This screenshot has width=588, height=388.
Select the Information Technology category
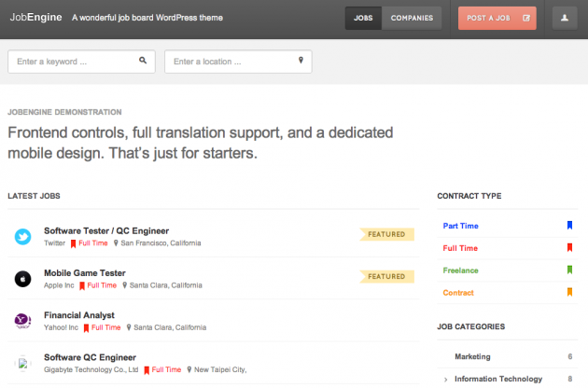point(498,379)
